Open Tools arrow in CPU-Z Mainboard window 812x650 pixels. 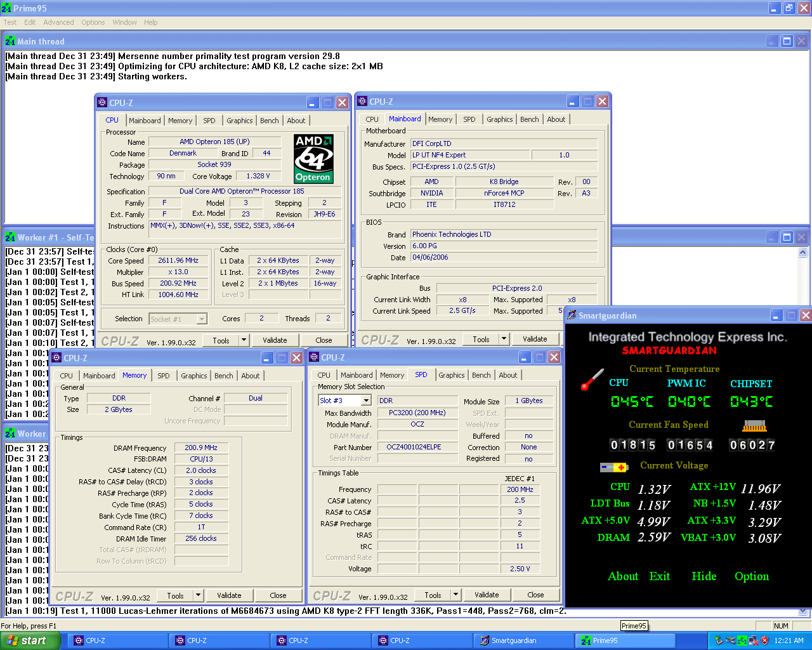(x=504, y=339)
